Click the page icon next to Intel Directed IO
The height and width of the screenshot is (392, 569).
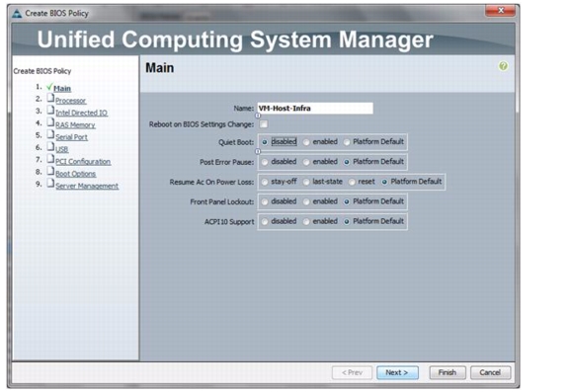pos(50,111)
